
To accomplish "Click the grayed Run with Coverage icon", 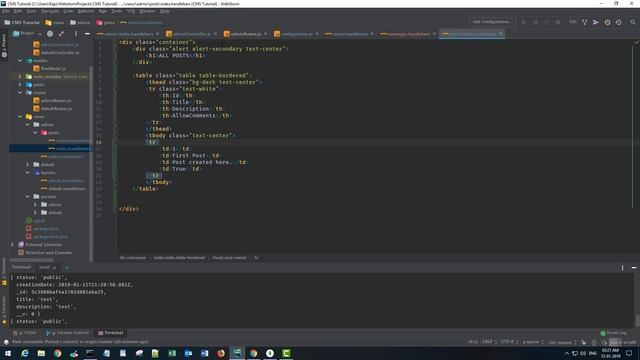I will [547, 22].
